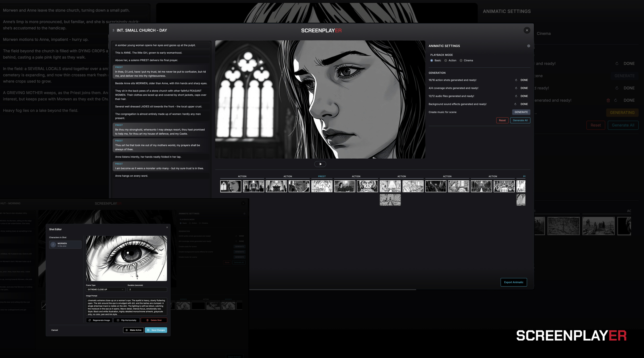Click Delete Shot trash button
The image size is (644, 358).
coord(154,320)
